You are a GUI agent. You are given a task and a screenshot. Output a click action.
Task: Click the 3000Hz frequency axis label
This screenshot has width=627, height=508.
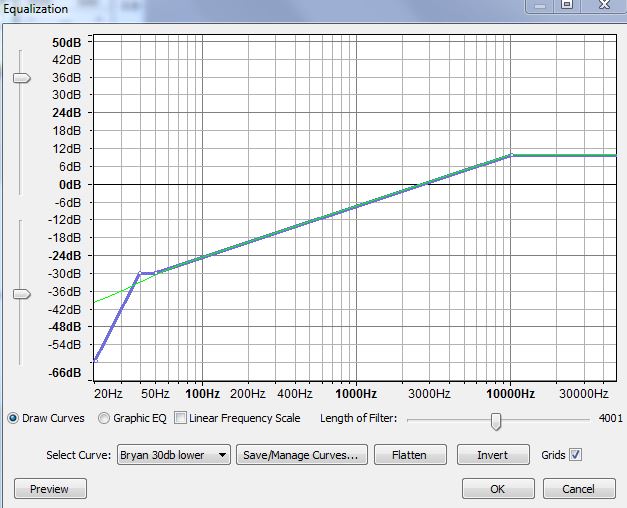coord(429,394)
